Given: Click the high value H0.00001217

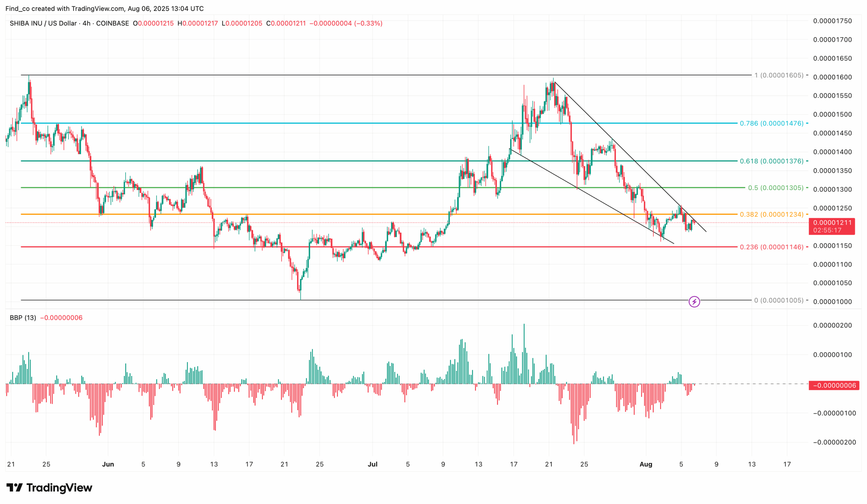Looking at the screenshot, I should [x=198, y=23].
